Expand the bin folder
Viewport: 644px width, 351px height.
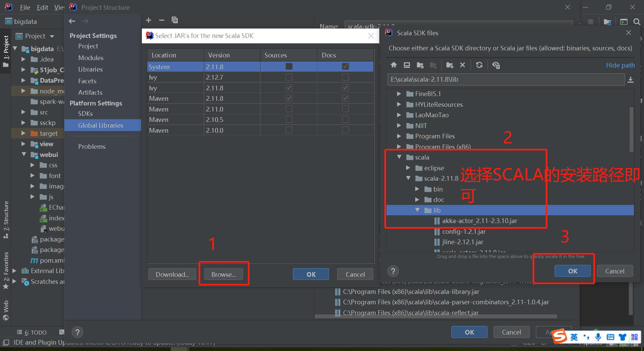click(417, 189)
